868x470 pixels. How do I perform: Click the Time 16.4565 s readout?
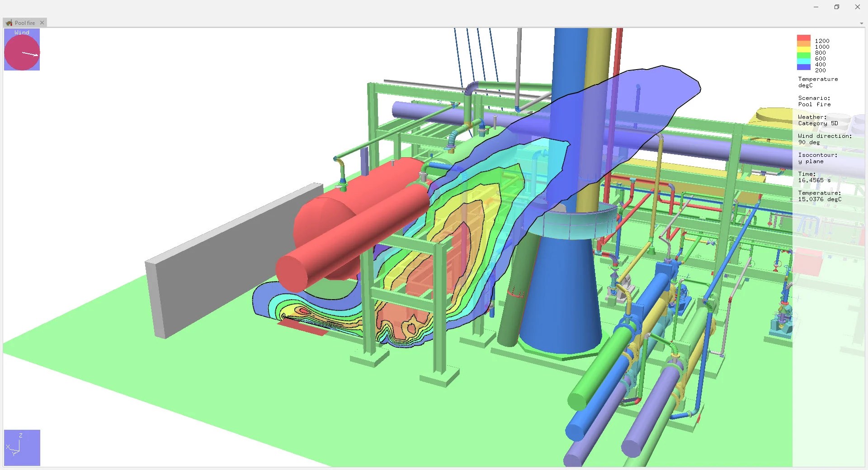(x=814, y=177)
